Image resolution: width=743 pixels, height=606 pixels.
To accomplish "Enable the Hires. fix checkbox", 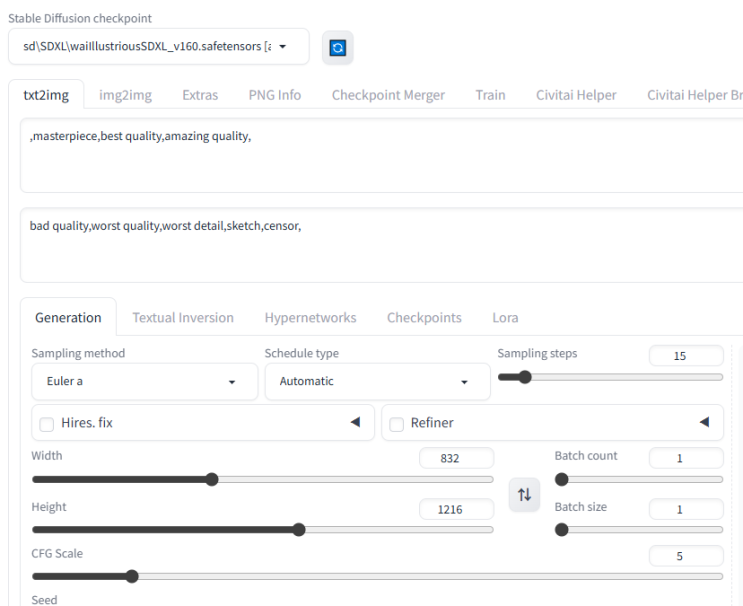I will click(x=46, y=424).
